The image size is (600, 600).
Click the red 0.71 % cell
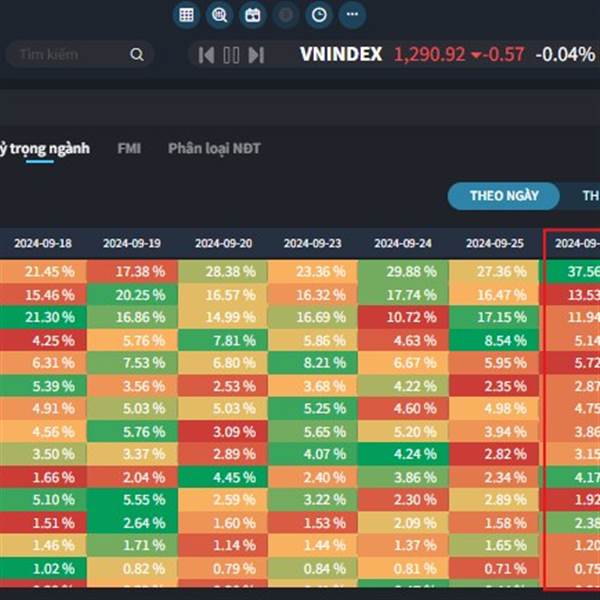click(494, 568)
